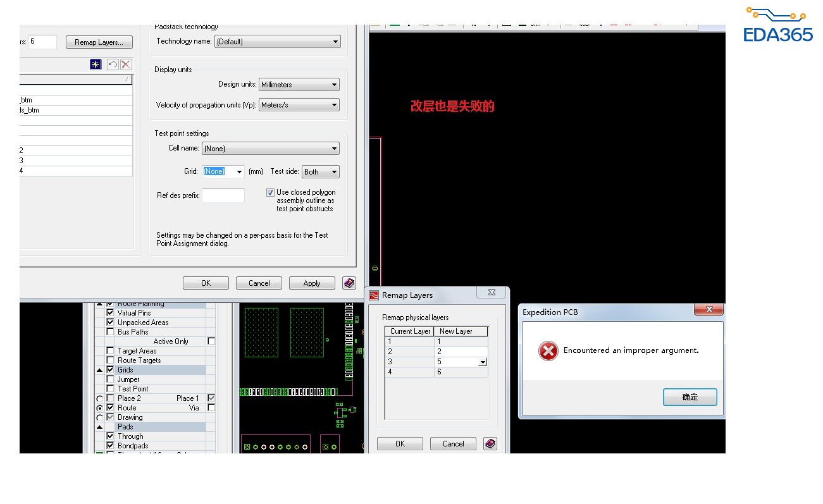
Task: Click the Current Layer column header
Action: (x=410, y=331)
